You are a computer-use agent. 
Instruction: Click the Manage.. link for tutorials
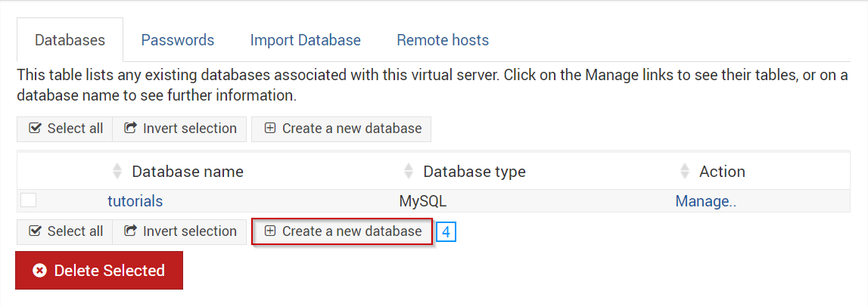[706, 201]
